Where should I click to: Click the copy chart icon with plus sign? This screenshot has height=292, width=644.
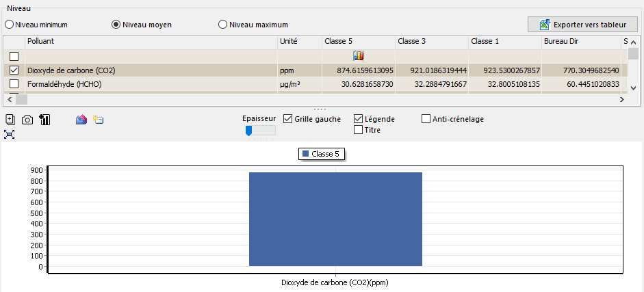(11, 120)
